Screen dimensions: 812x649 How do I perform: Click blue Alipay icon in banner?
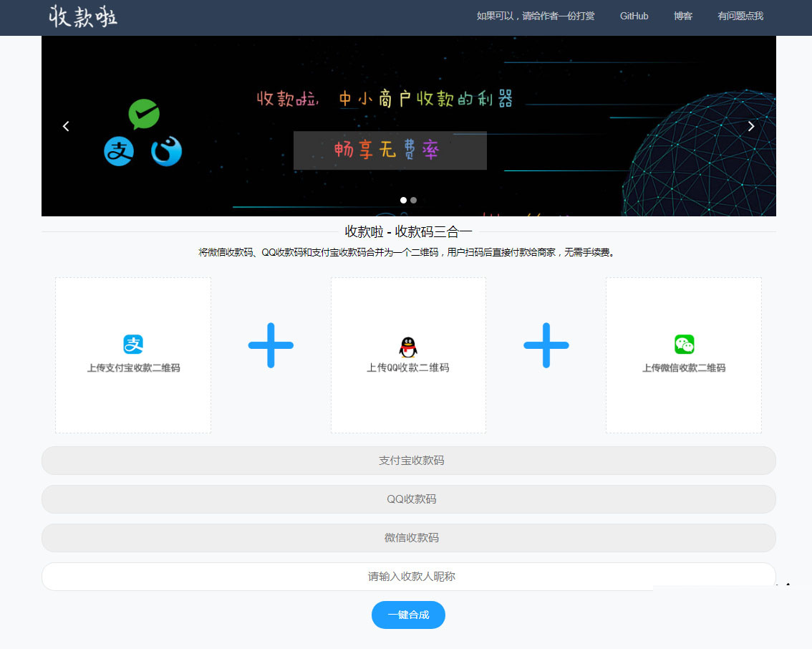pos(119,151)
